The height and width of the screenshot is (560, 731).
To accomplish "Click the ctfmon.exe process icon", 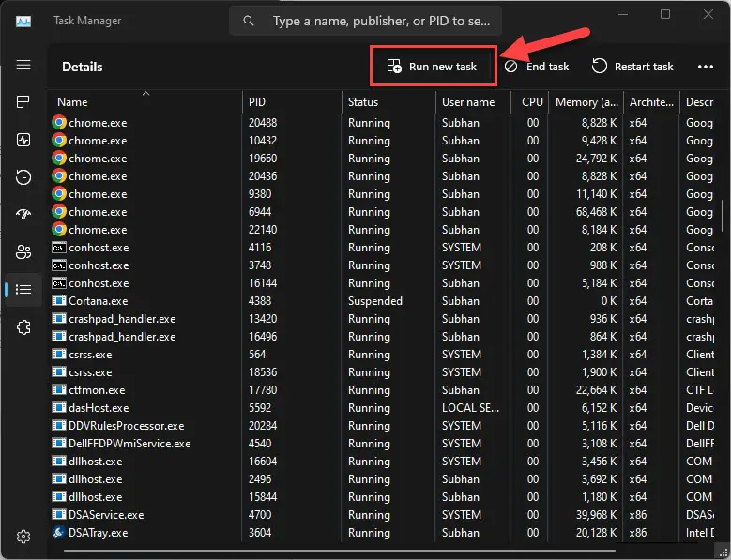I will 59,389.
